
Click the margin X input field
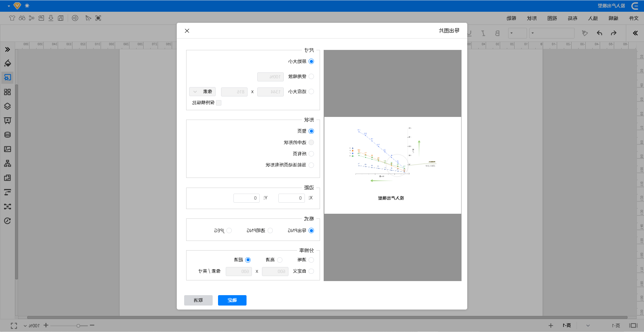(291, 198)
